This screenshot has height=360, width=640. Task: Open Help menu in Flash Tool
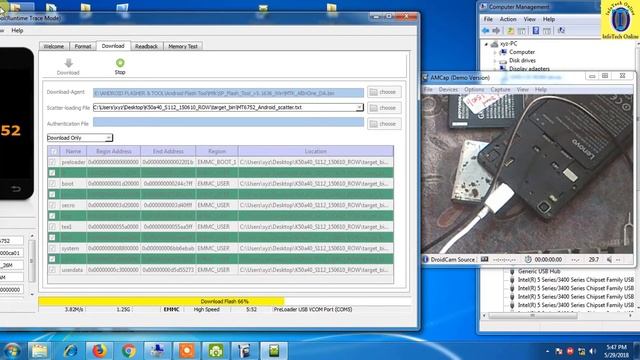17,31
